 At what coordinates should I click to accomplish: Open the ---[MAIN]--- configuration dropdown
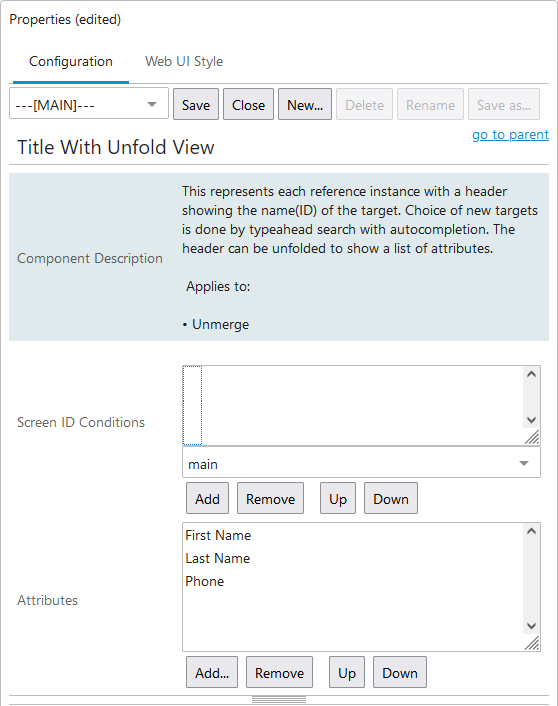click(89, 104)
